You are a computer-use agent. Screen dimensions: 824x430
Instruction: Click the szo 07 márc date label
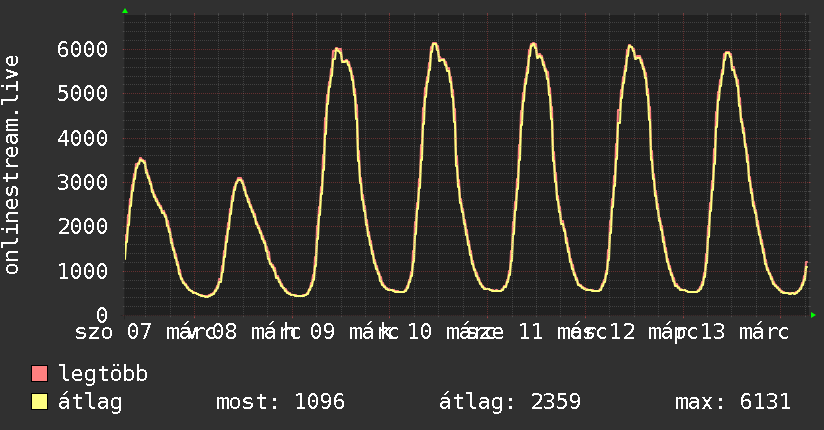click(144, 332)
